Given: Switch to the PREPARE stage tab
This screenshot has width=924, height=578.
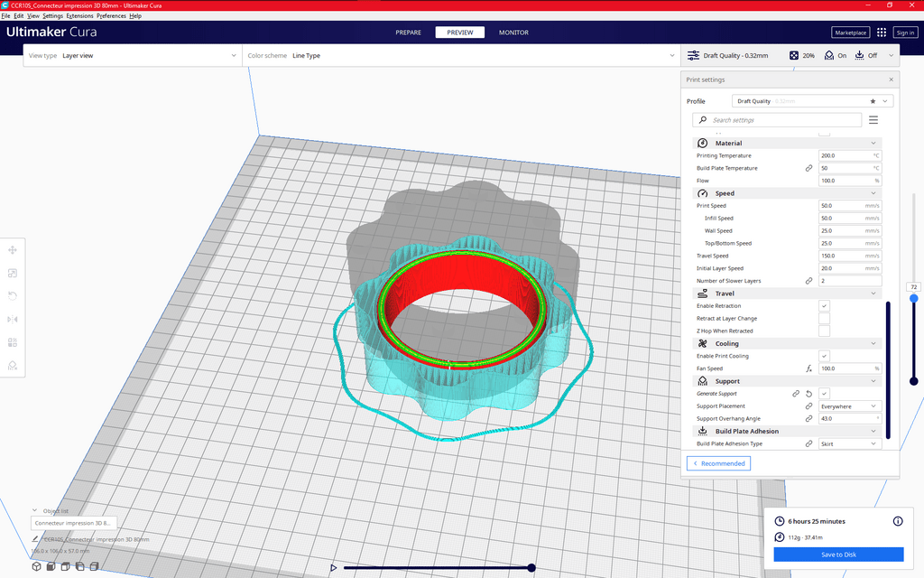Looking at the screenshot, I should tap(409, 33).
